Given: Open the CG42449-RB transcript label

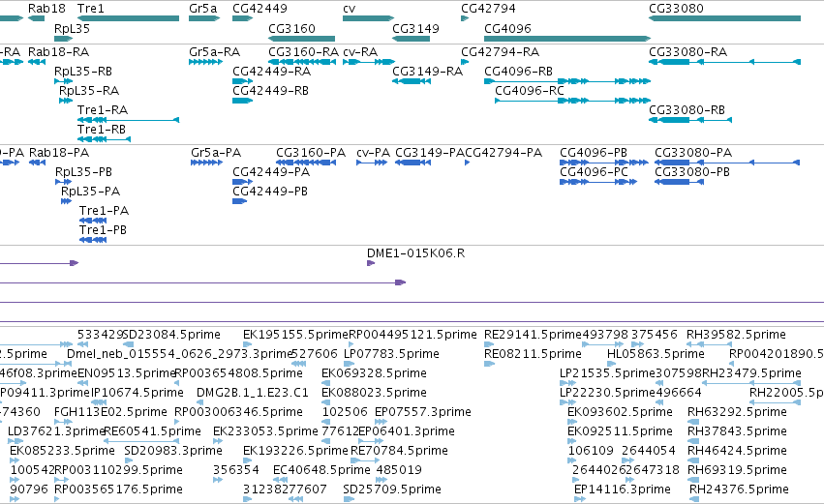Looking at the screenshot, I should [271, 91].
